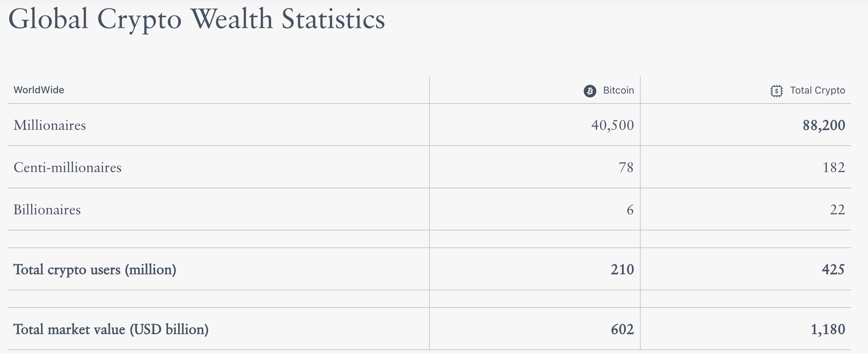
Task: Select the Total crypto users (million) label
Action: [x=95, y=270]
